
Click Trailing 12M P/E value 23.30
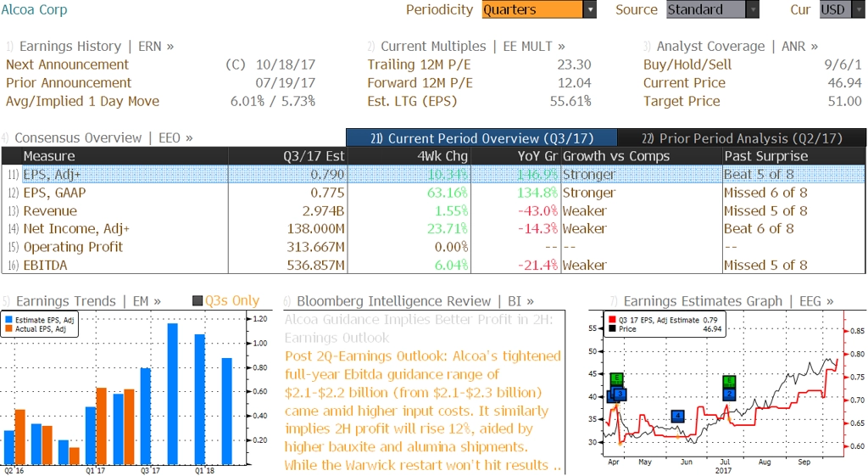click(574, 64)
